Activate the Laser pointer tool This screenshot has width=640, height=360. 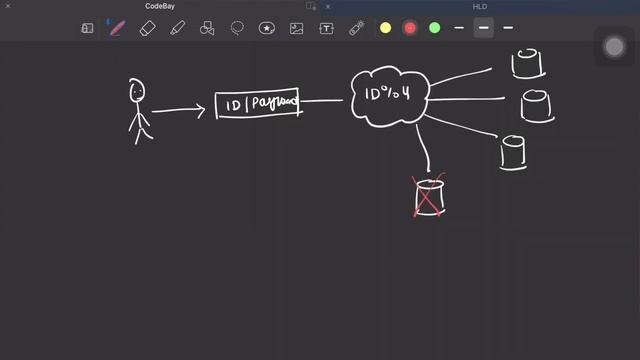coord(356,28)
